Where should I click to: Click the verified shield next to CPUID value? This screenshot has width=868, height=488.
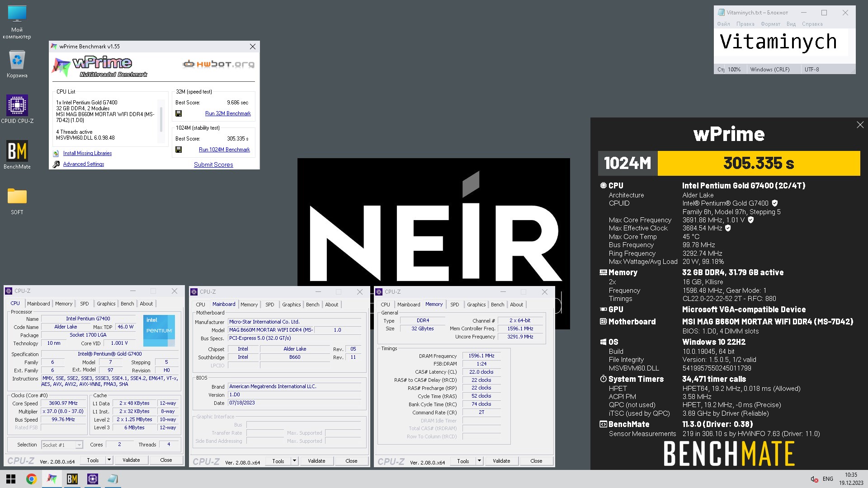(775, 203)
